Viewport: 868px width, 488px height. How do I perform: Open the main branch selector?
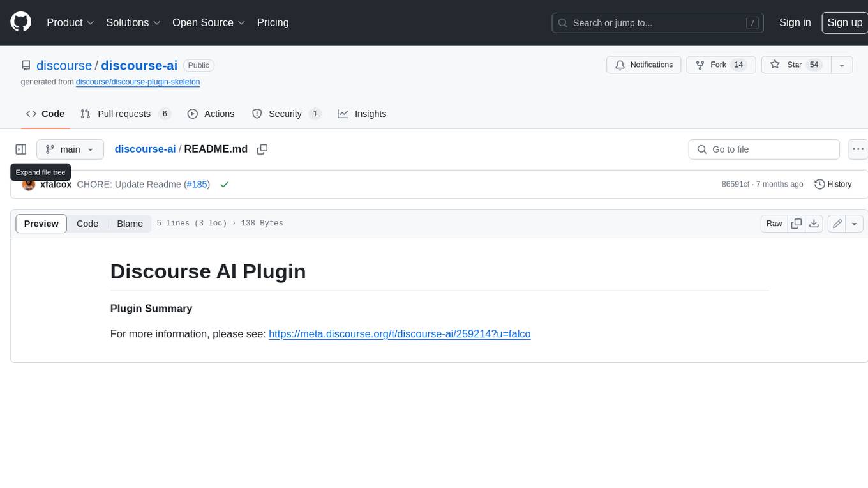(x=70, y=149)
